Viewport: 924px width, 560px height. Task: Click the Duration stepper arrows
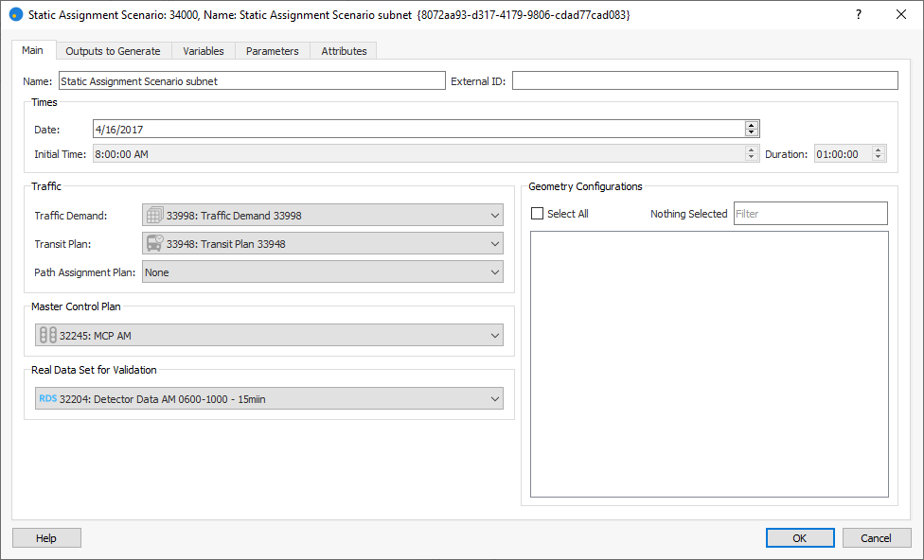(879, 153)
